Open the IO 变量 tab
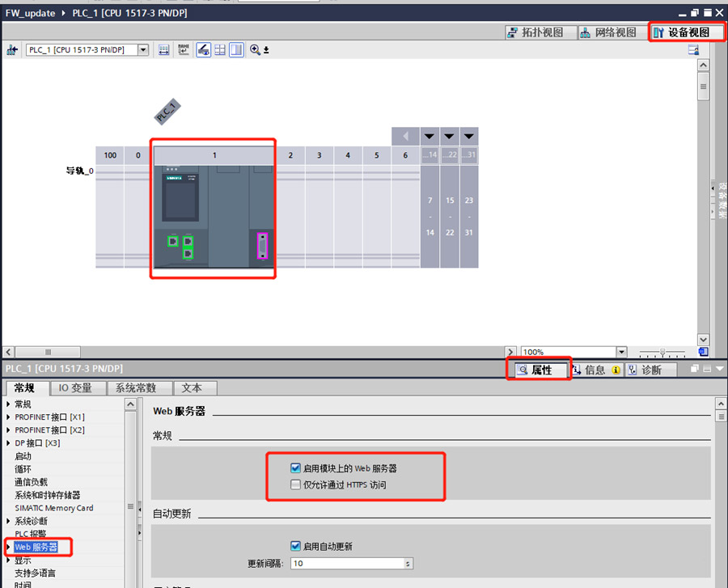This screenshot has width=728, height=588. pyautogui.click(x=76, y=388)
